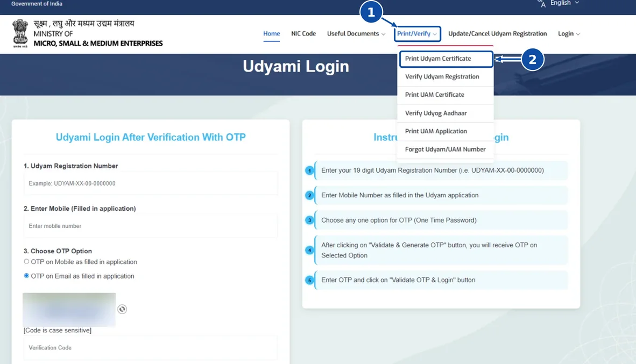Click instruction 'Enter Mobile Number as filled'
The image size is (636, 364).
point(441,195)
